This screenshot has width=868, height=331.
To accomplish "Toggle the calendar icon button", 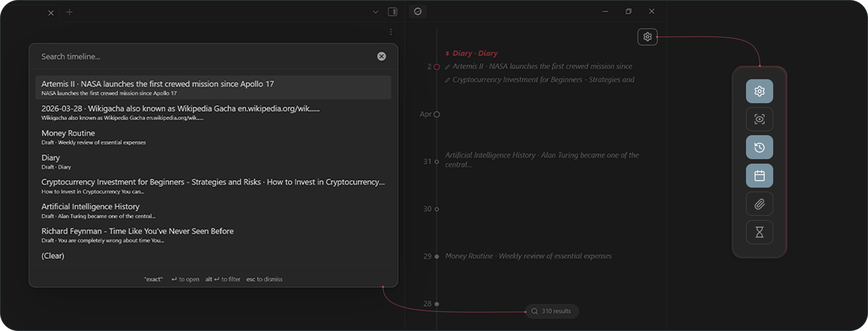I will coord(759,176).
